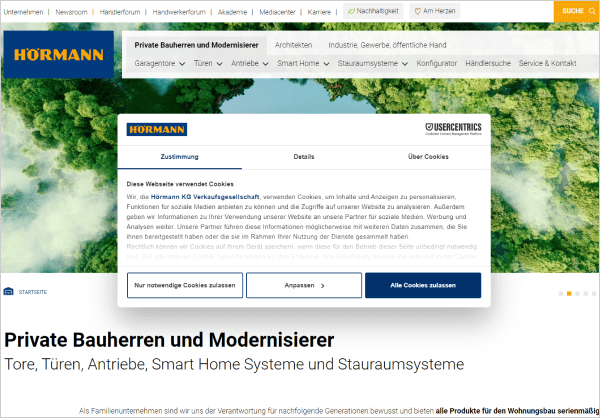This screenshot has width=600, height=418.
Task: Click the Hörmann logo inside the cookie banner
Action: point(155,129)
